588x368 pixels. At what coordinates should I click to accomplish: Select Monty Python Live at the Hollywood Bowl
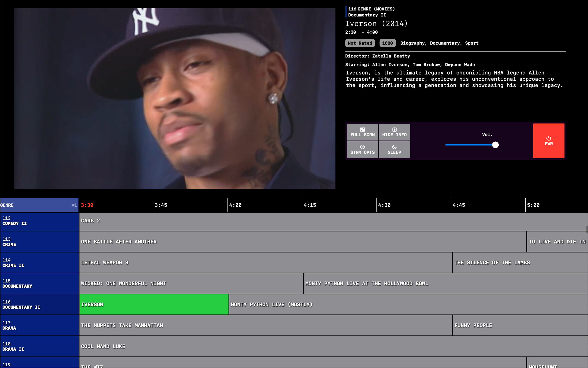point(446,283)
